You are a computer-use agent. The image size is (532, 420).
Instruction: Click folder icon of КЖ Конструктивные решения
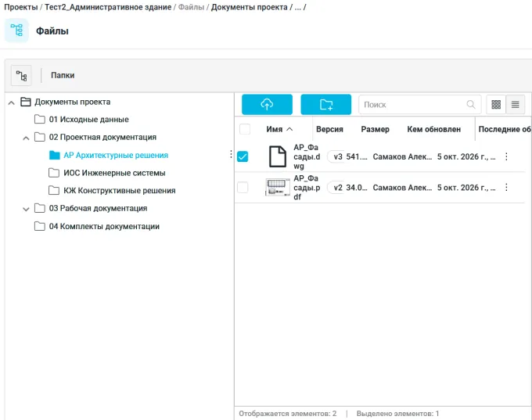tap(54, 190)
